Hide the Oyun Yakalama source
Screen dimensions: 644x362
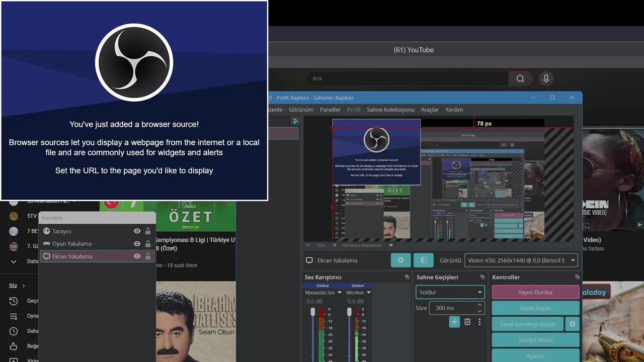(137, 244)
